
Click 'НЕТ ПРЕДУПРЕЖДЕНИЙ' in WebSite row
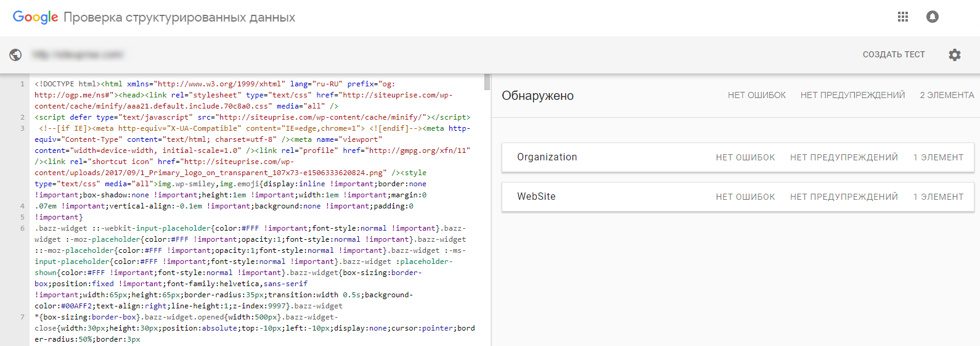click(844, 197)
